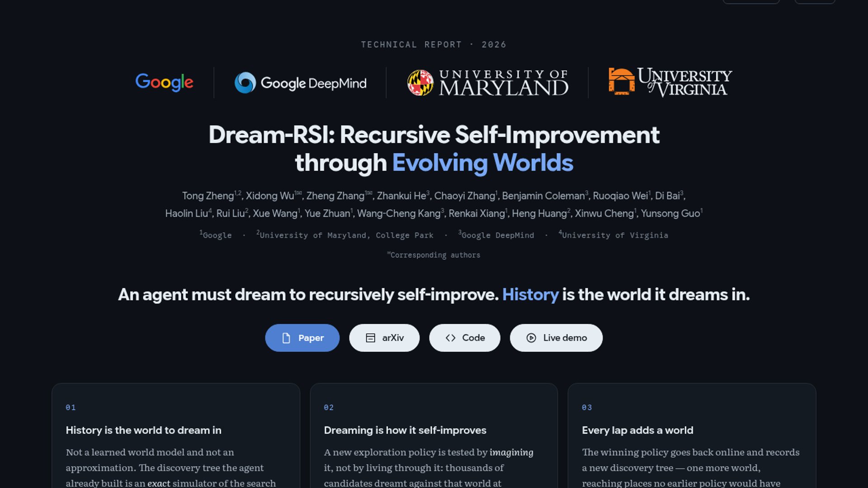Click author name Yue Zhuan
This screenshot has height=488, width=868.
[x=327, y=214]
